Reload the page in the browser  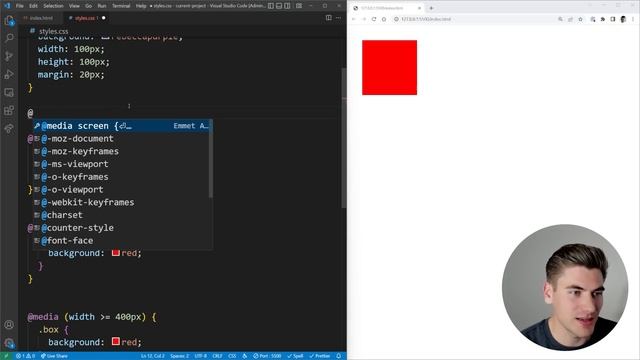[374, 19]
